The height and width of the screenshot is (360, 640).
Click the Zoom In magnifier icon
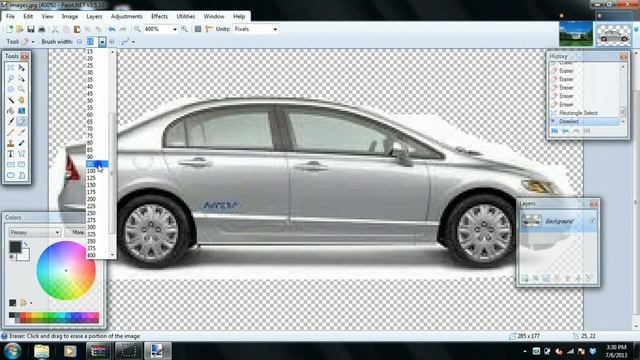pyautogui.click(x=184, y=29)
